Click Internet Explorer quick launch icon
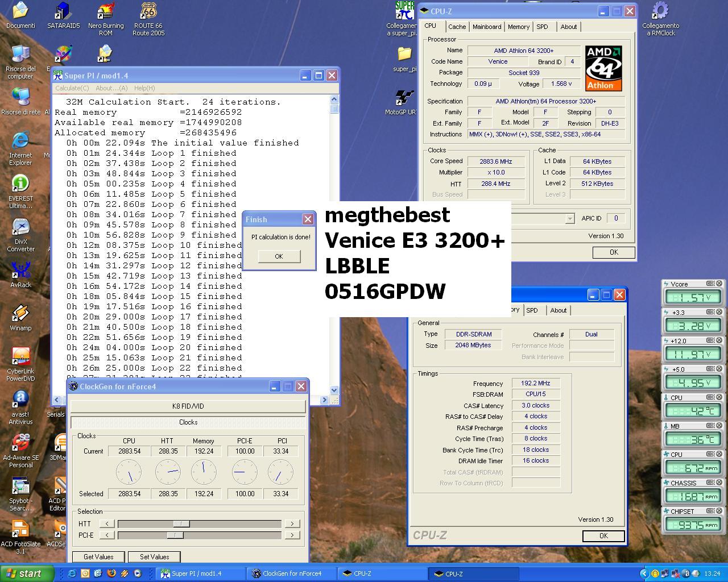The height and width of the screenshot is (582, 728). point(72,573)
